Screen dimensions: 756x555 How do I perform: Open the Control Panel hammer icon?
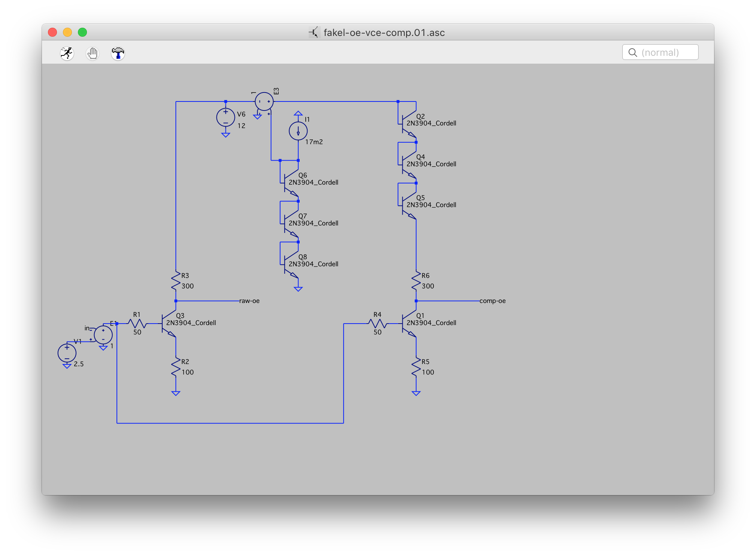pyautogui.click(x=118, y=53)
